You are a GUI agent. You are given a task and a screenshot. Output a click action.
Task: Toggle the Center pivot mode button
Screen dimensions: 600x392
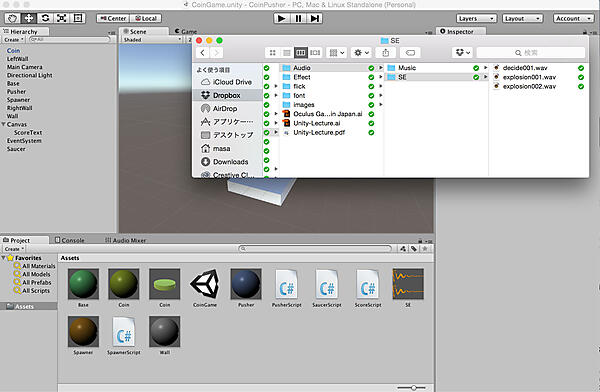pyautogui.click(x=113, y=18)
